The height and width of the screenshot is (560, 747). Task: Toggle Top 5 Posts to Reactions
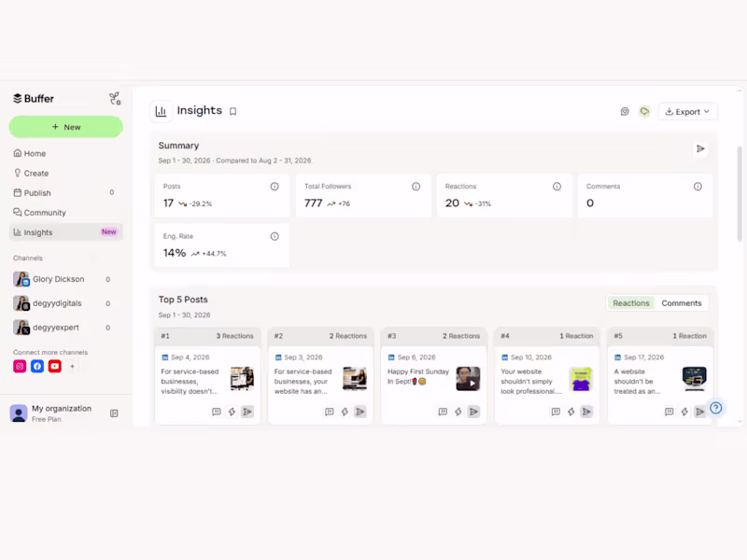point(631,303)
